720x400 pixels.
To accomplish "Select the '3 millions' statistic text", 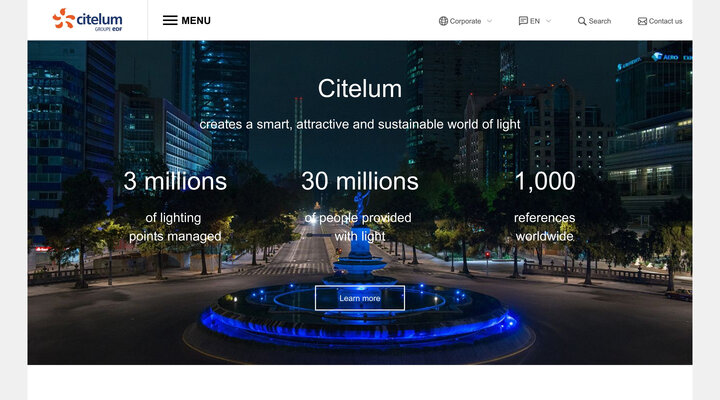I will click(x=175, y=181).
